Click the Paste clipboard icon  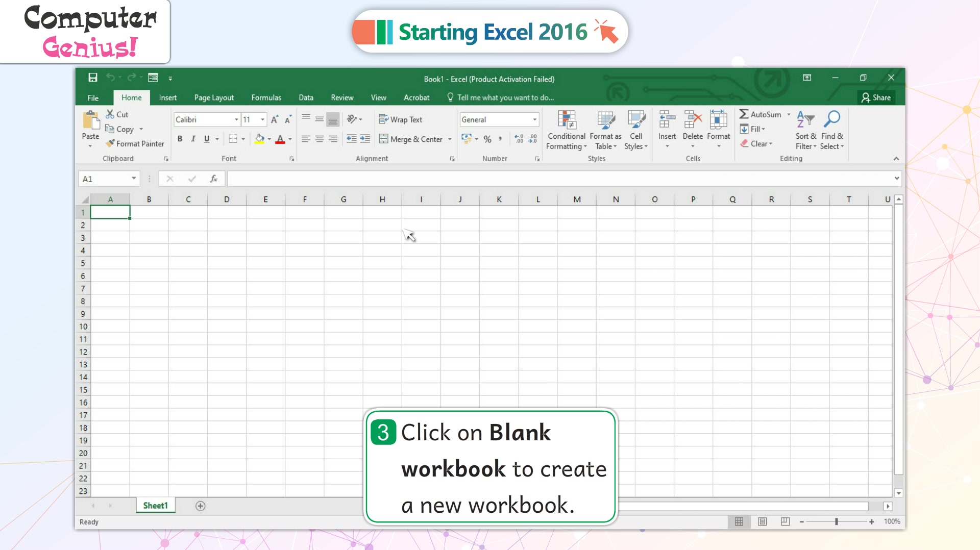coord(91,120)
